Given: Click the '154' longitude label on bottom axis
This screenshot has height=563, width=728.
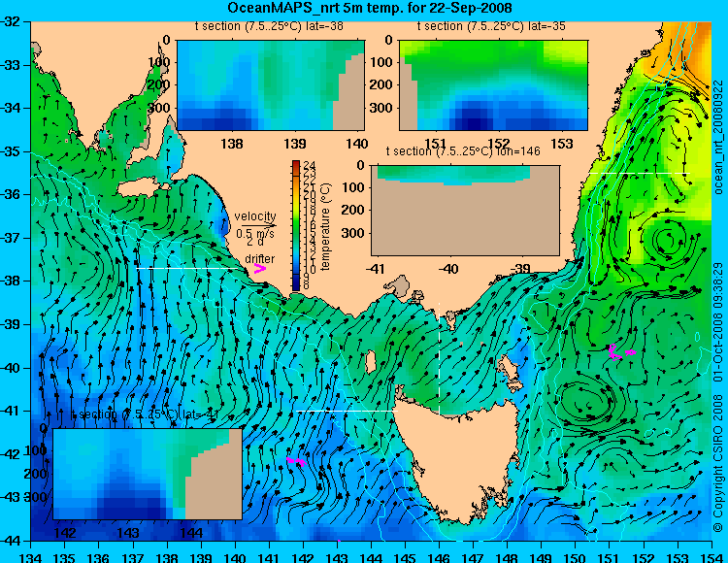Looking at the screenshot, I should [x=711, y=557].
